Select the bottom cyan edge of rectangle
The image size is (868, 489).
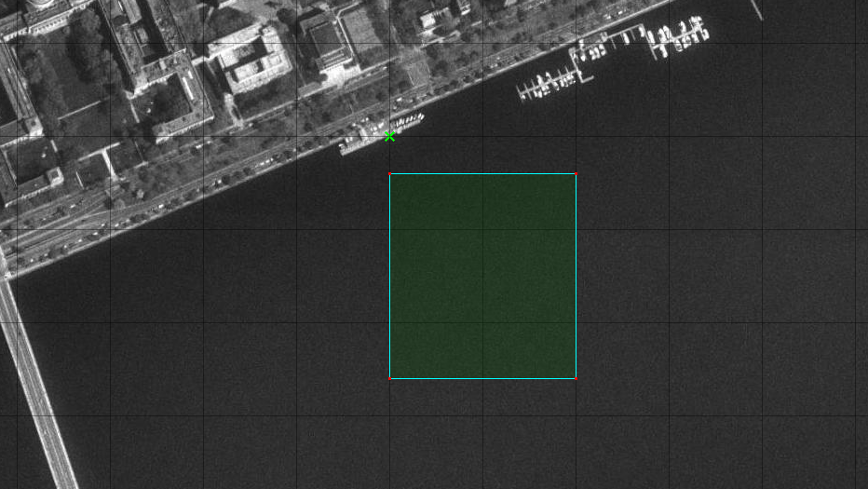pyautogui.click(x=482, y=378)
